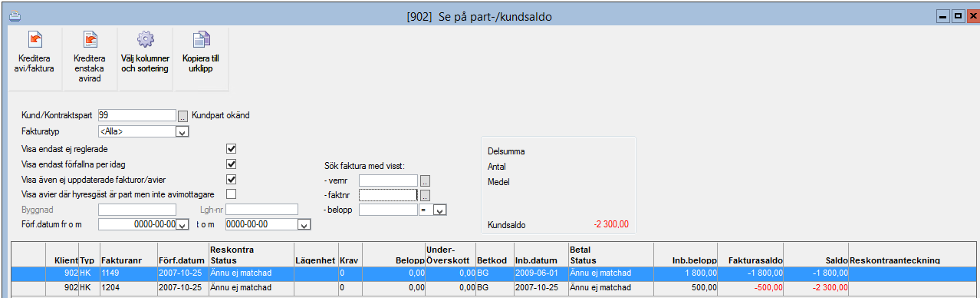
Task: Toggle Visa endast ej reglerade checkbox
Action: click(231, 149)
